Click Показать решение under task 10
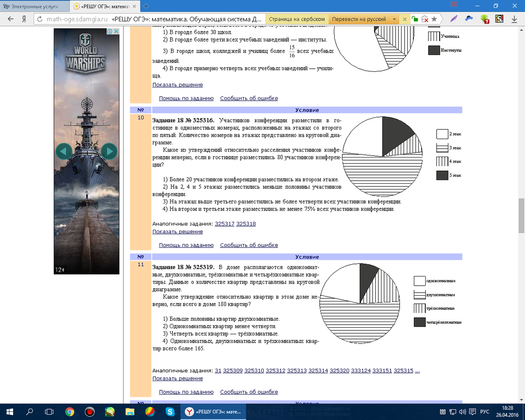 (x=178, y=231)
